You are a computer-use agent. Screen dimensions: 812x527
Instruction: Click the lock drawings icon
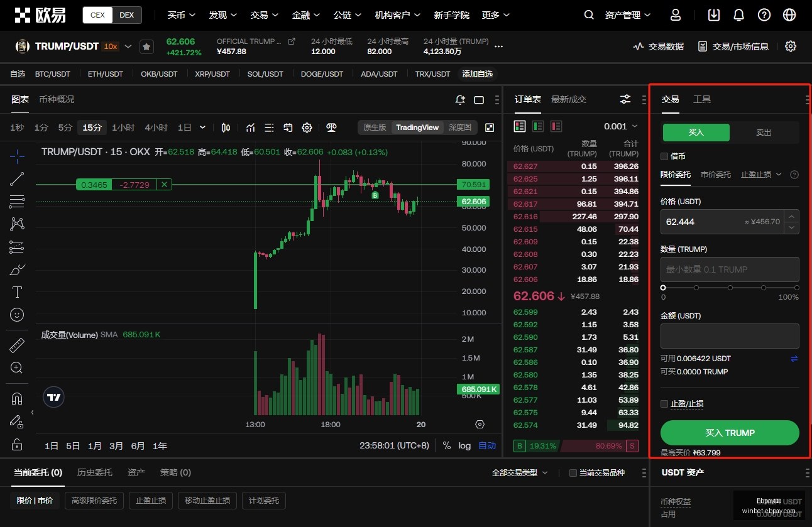pyautogui.click(x=17, y=444)
